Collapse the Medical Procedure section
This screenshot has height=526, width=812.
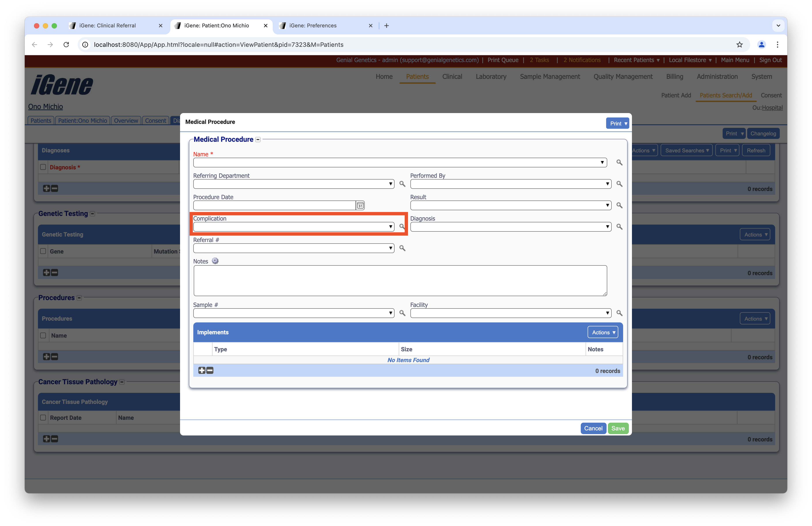[258, 140]
